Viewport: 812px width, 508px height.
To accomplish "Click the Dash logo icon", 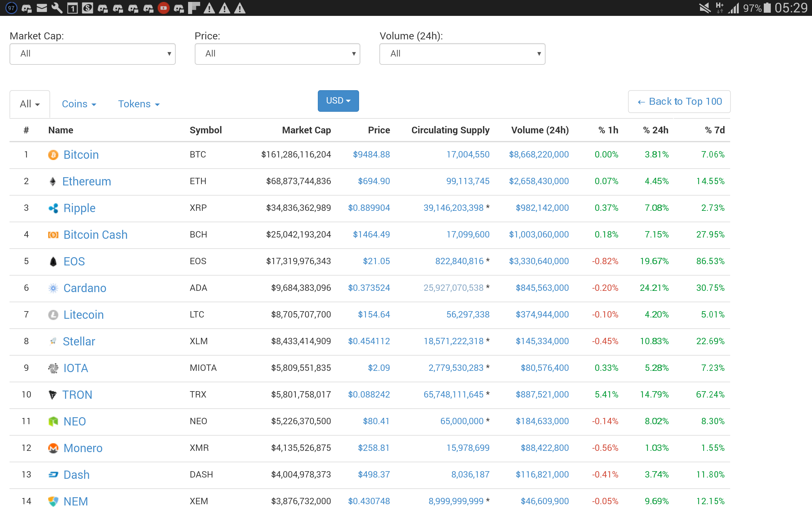I will coord(53,475).
